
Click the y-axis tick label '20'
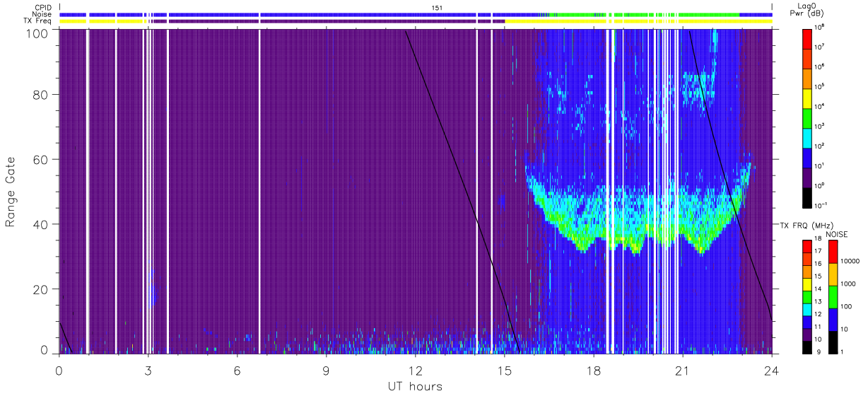(41, 289)
